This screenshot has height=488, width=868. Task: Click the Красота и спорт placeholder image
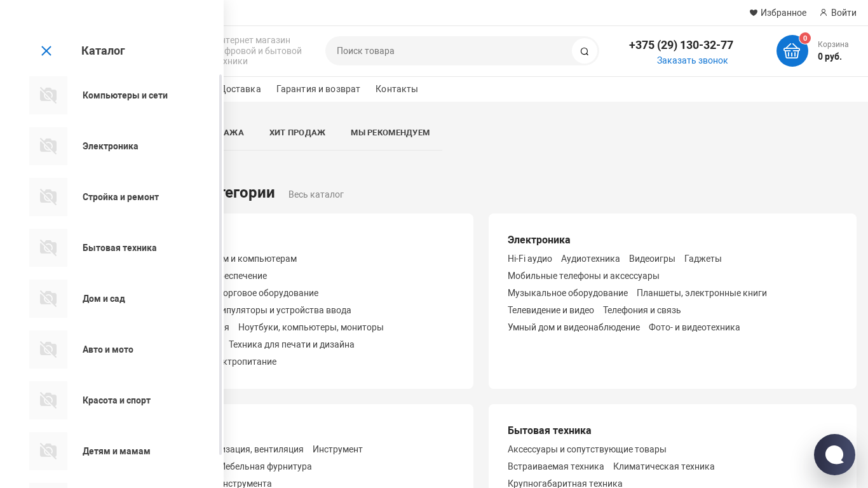[48, 400]
